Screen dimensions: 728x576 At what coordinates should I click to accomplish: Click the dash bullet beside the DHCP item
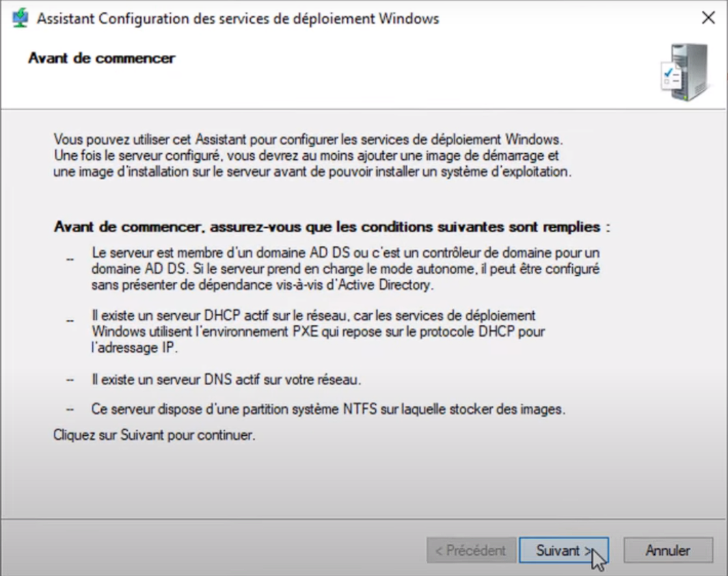(70, 321)
